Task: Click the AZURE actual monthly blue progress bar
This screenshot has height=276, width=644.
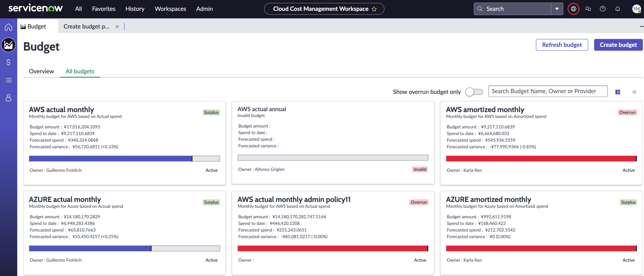Action: pos(125,248)
